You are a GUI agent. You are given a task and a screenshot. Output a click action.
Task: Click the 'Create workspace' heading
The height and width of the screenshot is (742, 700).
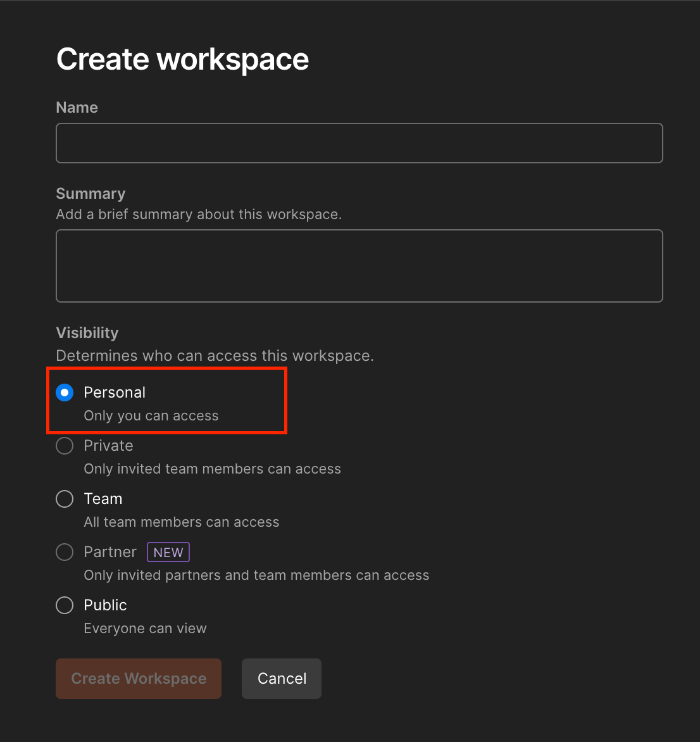(x=183, y=60)
